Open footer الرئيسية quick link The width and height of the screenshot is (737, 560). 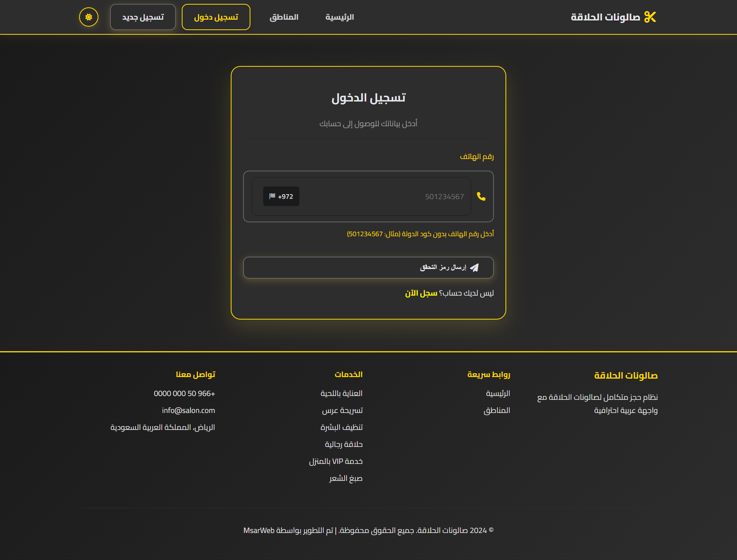pos(498,393)
